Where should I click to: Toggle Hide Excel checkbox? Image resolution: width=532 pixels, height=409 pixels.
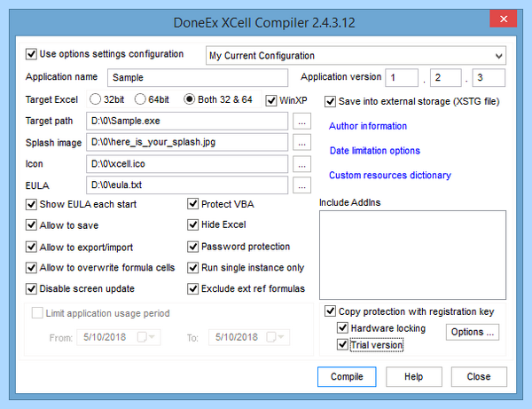coord(192,224)
